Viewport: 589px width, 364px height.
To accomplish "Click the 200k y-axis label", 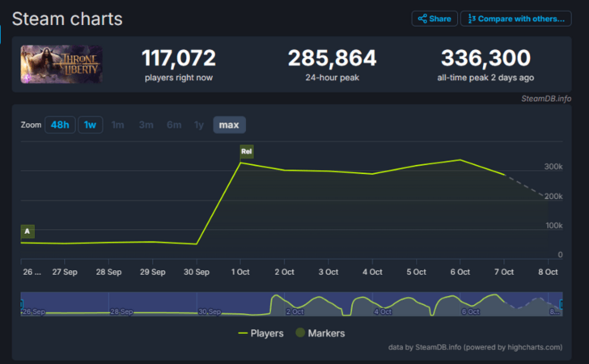I will point(553,196).
